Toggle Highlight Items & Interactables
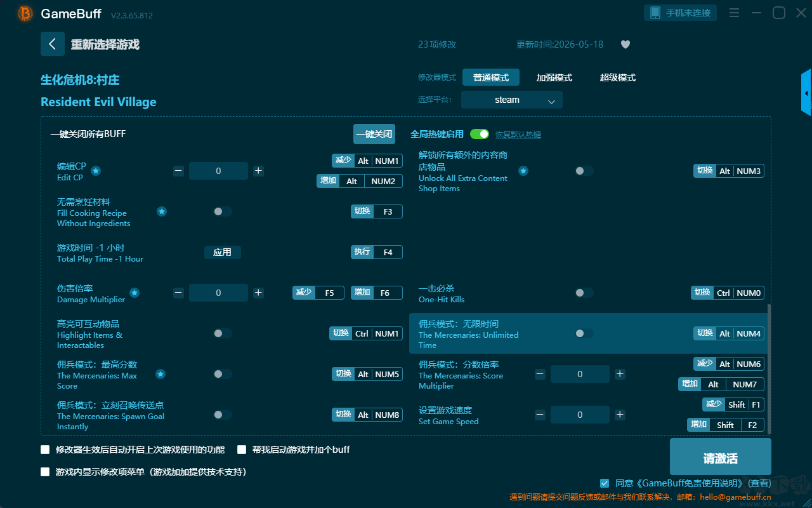The width and height of the screenshot is (812, 508). click(223, 333)
